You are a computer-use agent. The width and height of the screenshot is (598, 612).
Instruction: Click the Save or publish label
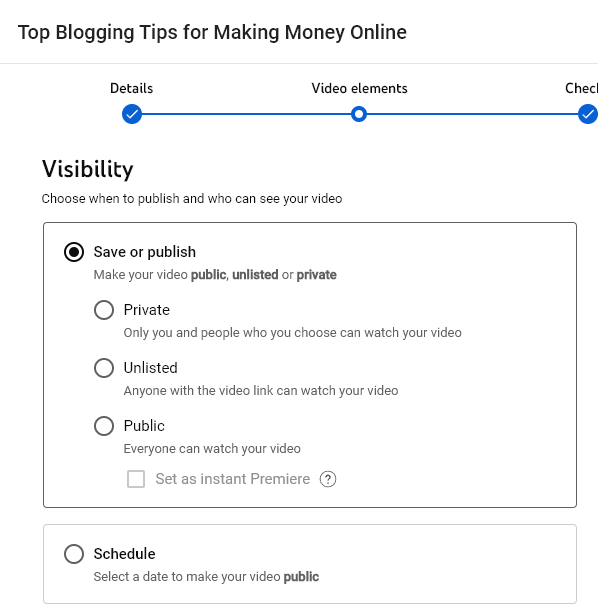(x=145, y=252)
